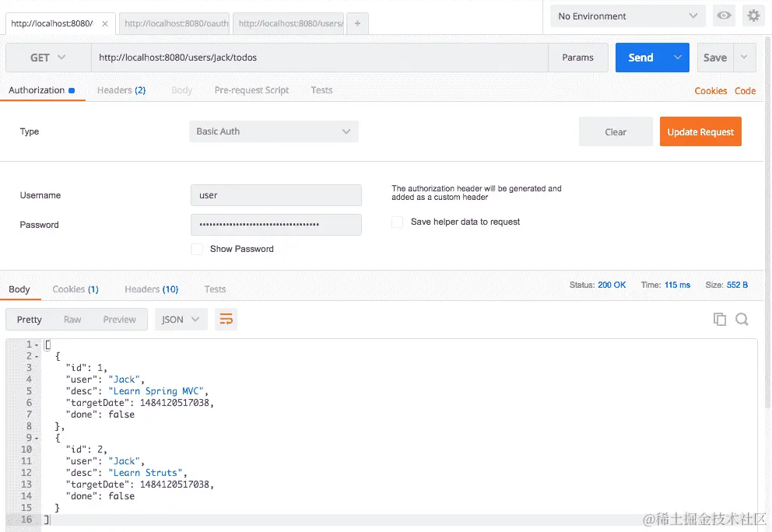The height and width of the screenshot is (532, 772).
Task: Click the "Learn Spring MVC" value
Action: pyautogui.click(x=156, y=391)
